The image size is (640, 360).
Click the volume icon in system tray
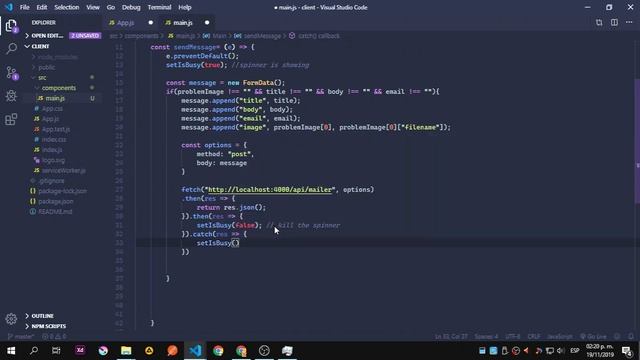561,351
